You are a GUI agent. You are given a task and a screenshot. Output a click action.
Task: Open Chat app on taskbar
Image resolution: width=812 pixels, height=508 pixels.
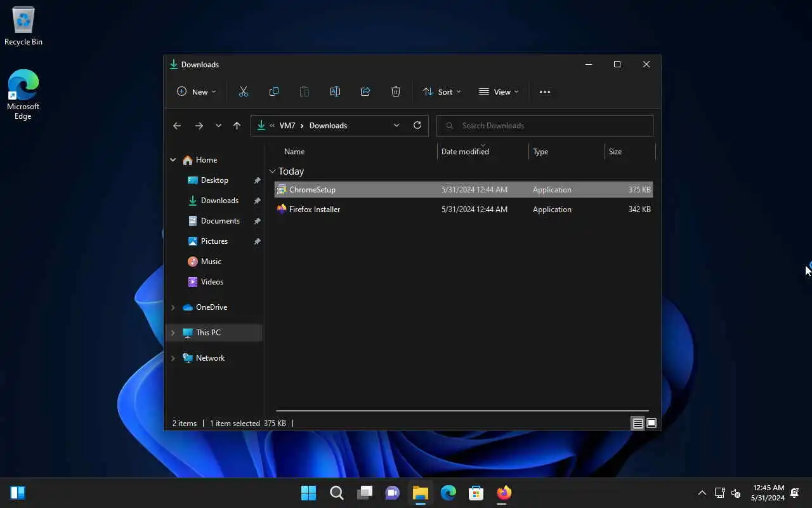pos(393,493)
